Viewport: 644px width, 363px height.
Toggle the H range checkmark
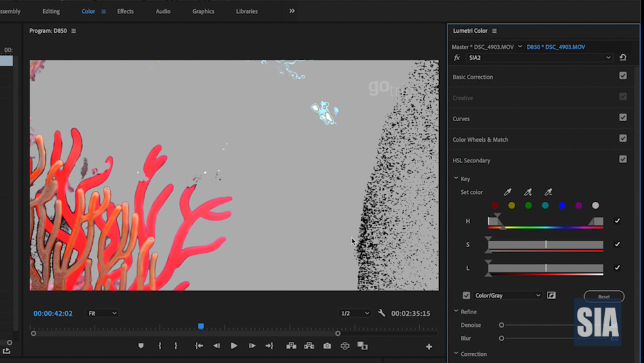pyautogui.click(x=617, y=221)
